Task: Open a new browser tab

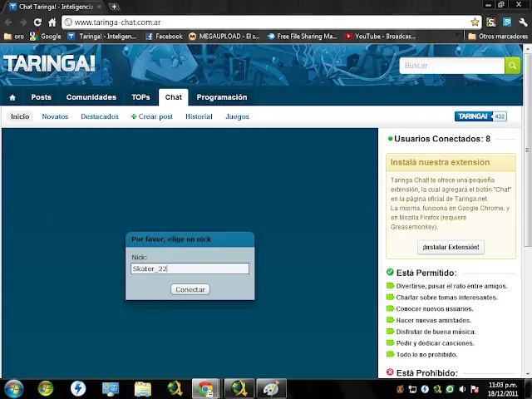Action: pos(115,7)
